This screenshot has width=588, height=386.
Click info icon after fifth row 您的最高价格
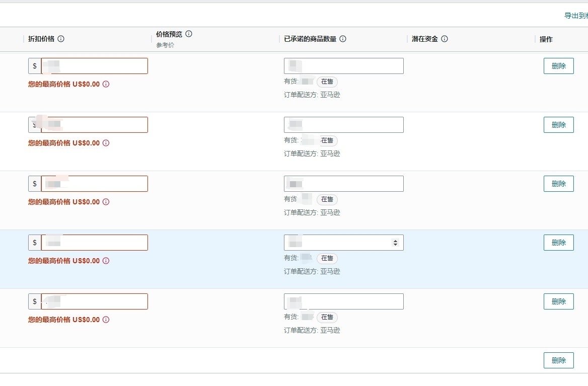pyautogui.click(x=106, y=320)
